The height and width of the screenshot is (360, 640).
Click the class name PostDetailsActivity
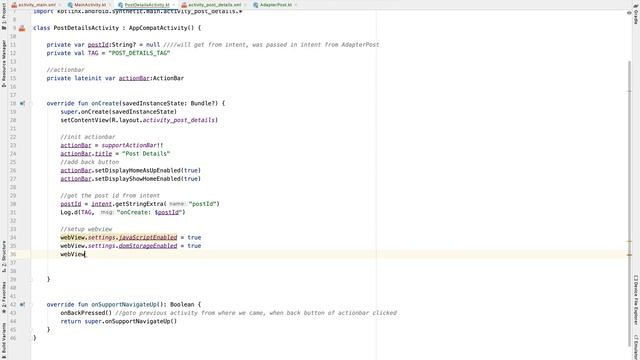point(86,28)
